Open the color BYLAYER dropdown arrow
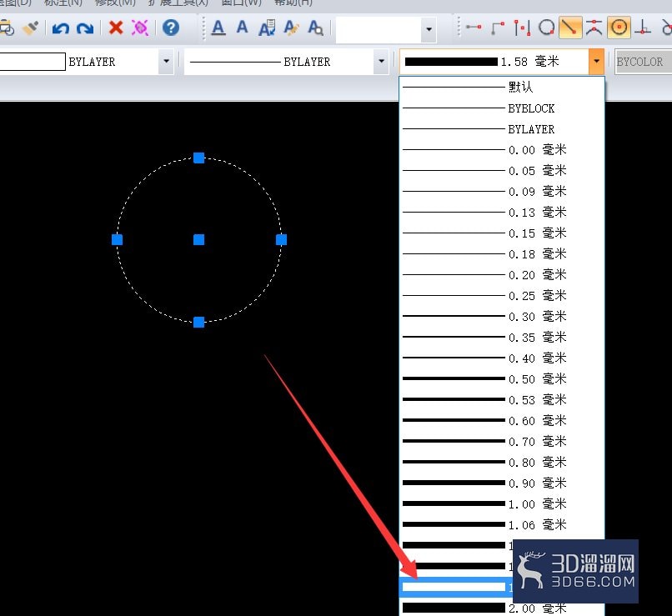Screen dimensions: 672x616 pos(166,62)
